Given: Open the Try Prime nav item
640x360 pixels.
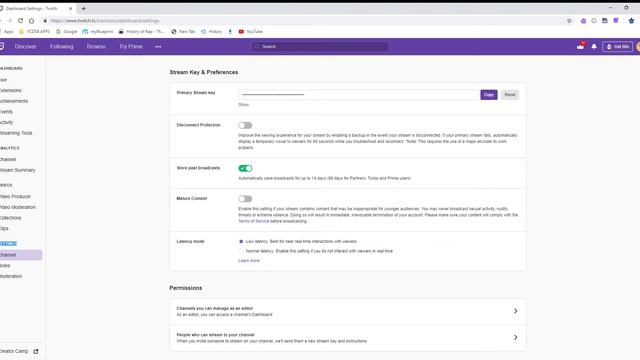Looking at the screenshot, I should click(x=131, y=47).
